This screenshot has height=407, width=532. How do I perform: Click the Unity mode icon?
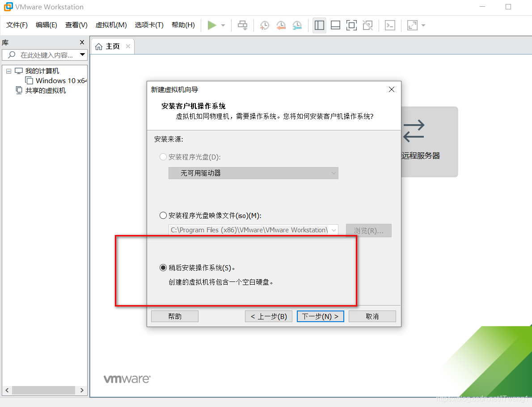[x=368, y=25]
